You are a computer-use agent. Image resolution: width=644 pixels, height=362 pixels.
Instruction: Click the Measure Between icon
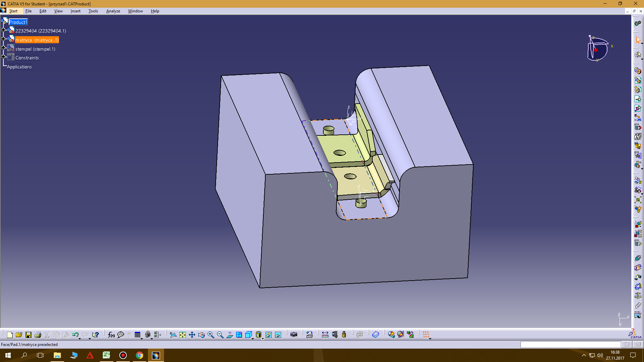click(x=325, y=335)
